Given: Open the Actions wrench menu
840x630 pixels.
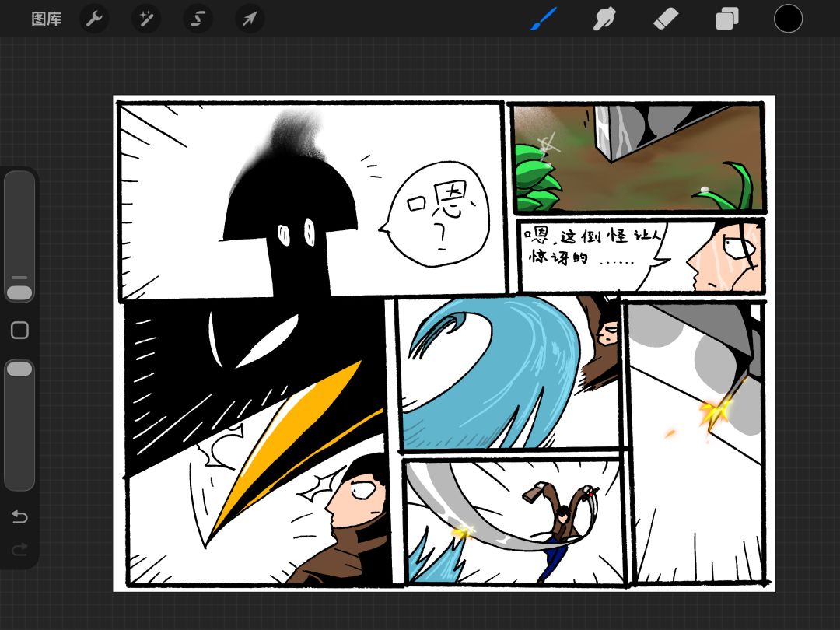Looking at the screenshot, I should pyautogui.click(x=94, y=19).
